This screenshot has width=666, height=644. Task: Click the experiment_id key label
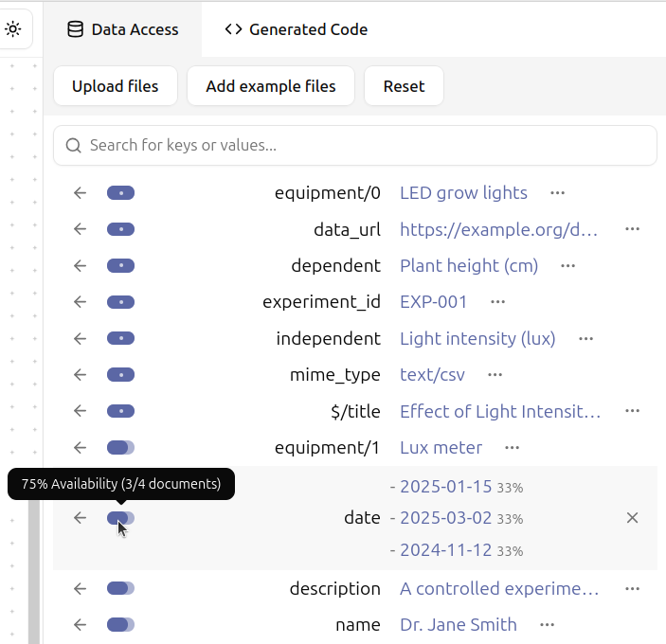click(x=321, y=302)
